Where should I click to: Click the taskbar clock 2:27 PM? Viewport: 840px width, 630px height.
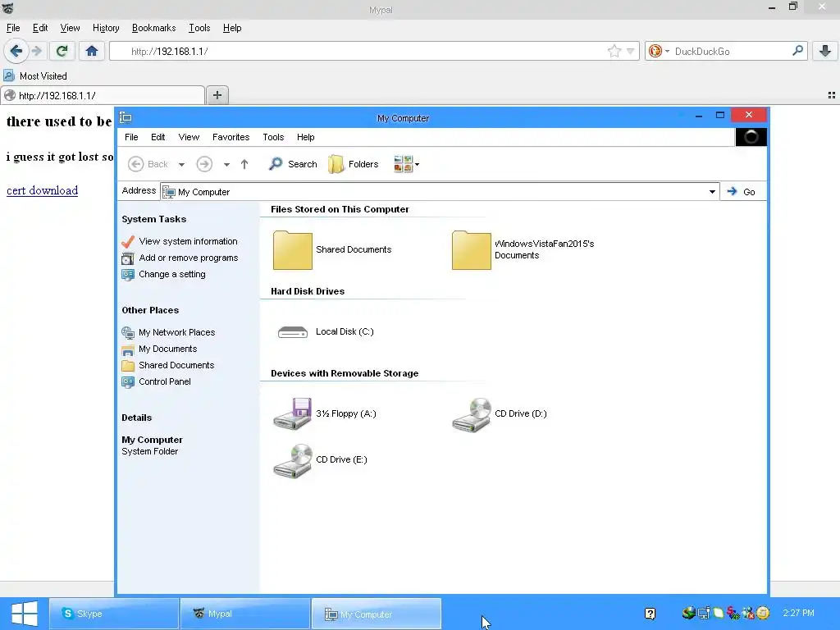(798, 614)
